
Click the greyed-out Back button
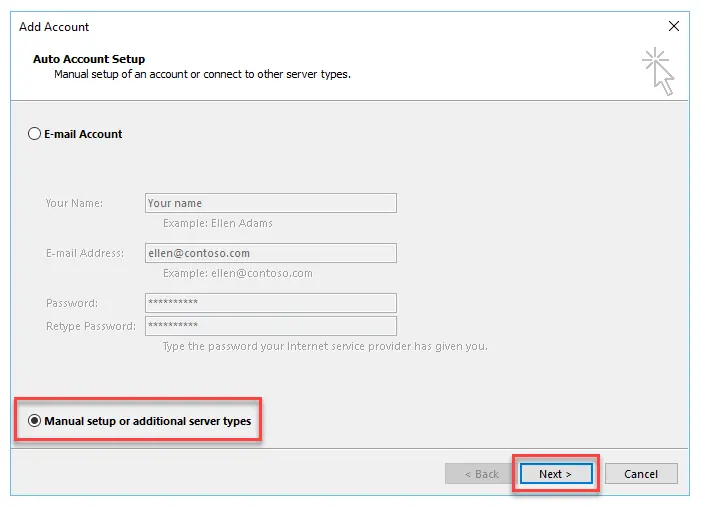tap(480, 474)
